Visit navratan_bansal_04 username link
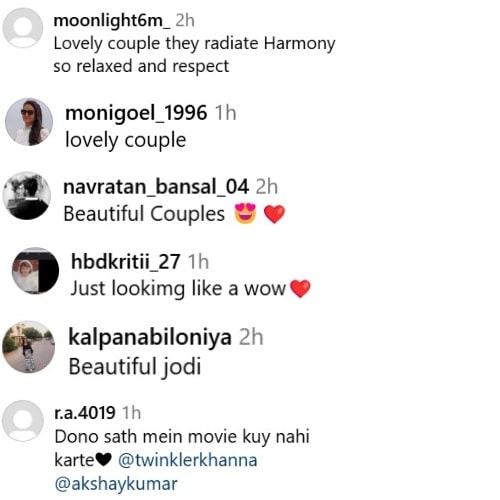Screen dimensions: 500x500 (x=156, y=187)
